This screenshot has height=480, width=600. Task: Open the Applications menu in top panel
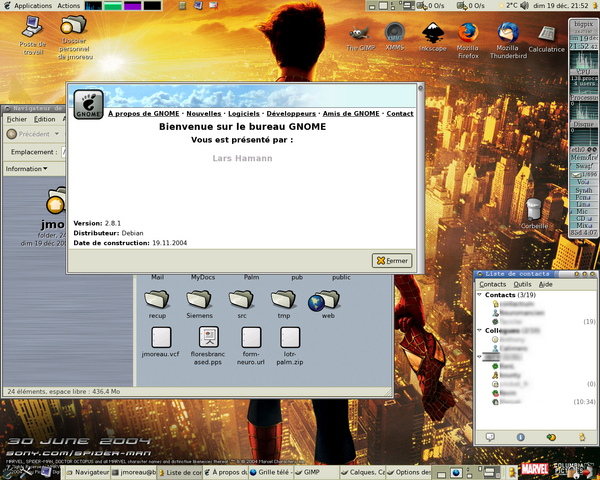(28, 5)
